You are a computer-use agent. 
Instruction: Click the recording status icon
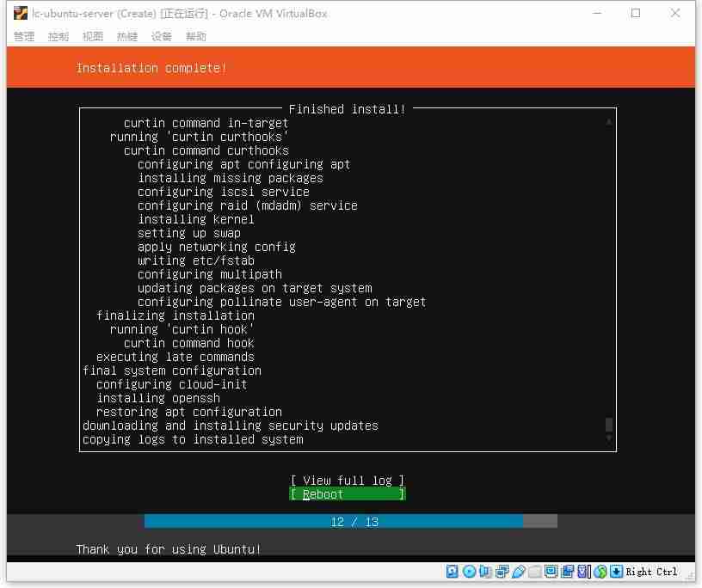pos(568,571)
